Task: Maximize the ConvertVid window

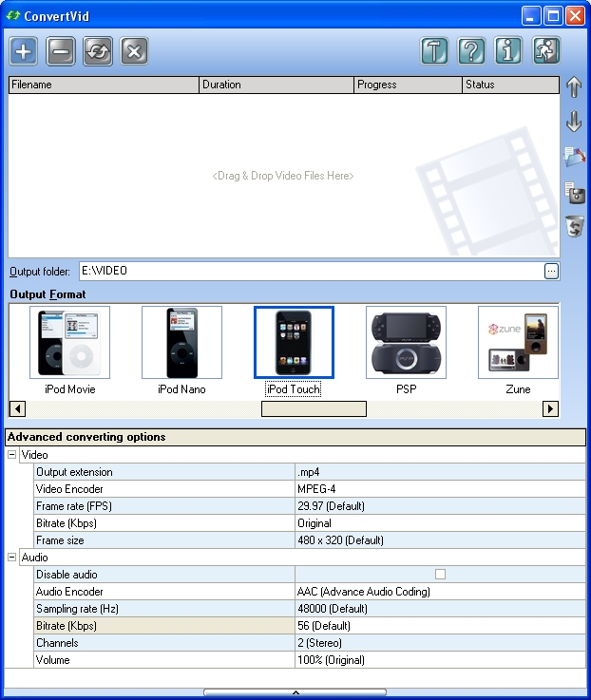Action: tap(553, 16)
